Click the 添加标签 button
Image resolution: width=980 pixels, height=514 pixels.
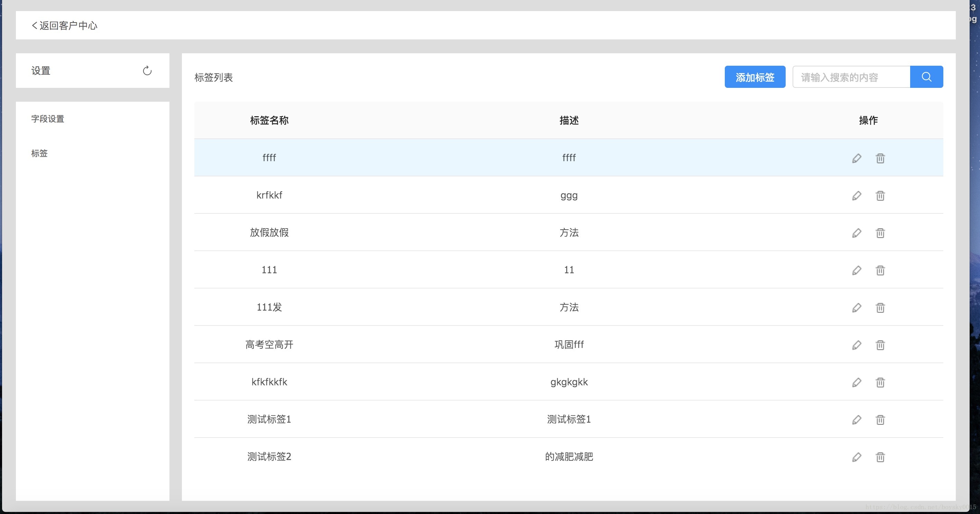coord(755,77)
